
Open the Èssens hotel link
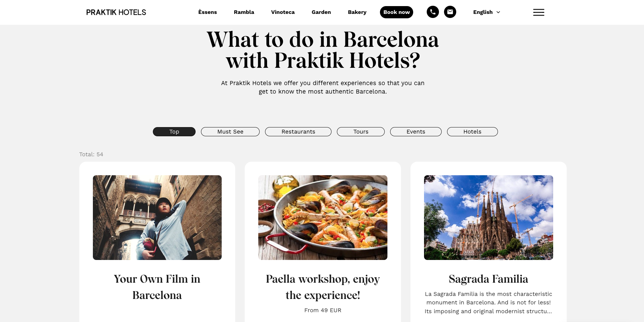207,12
